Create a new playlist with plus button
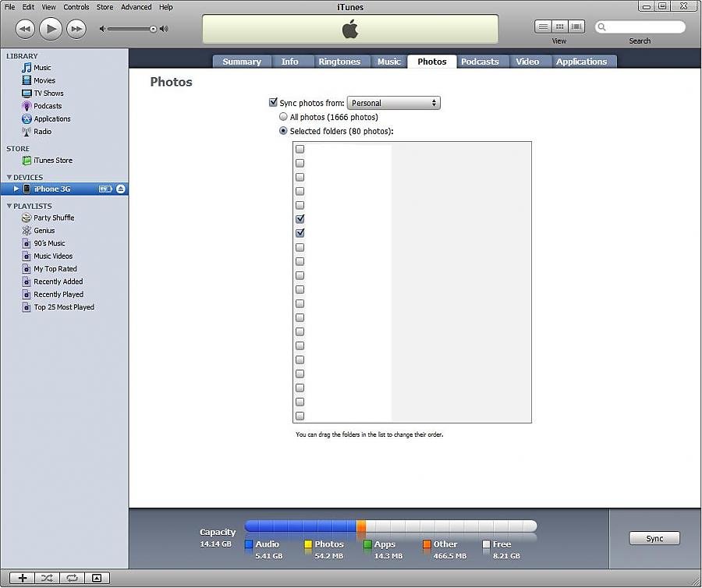This screenshot has height=588, width=702. click(x=23, y=578)
